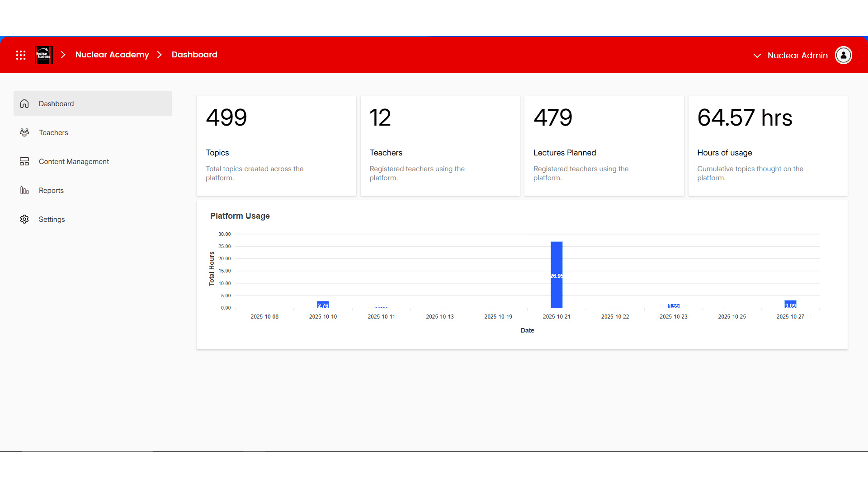Click the Hours of usage card showing 64.57 hrs

pos(767,145)
